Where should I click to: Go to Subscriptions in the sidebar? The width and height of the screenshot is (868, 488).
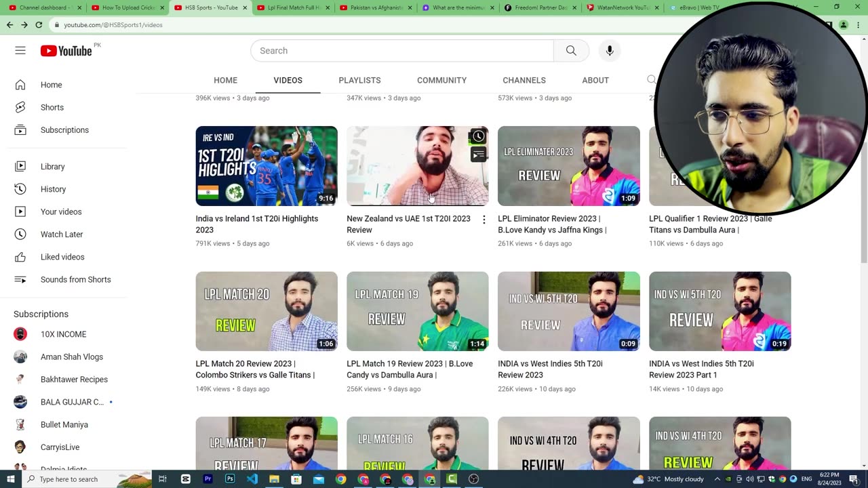(64, 130)
